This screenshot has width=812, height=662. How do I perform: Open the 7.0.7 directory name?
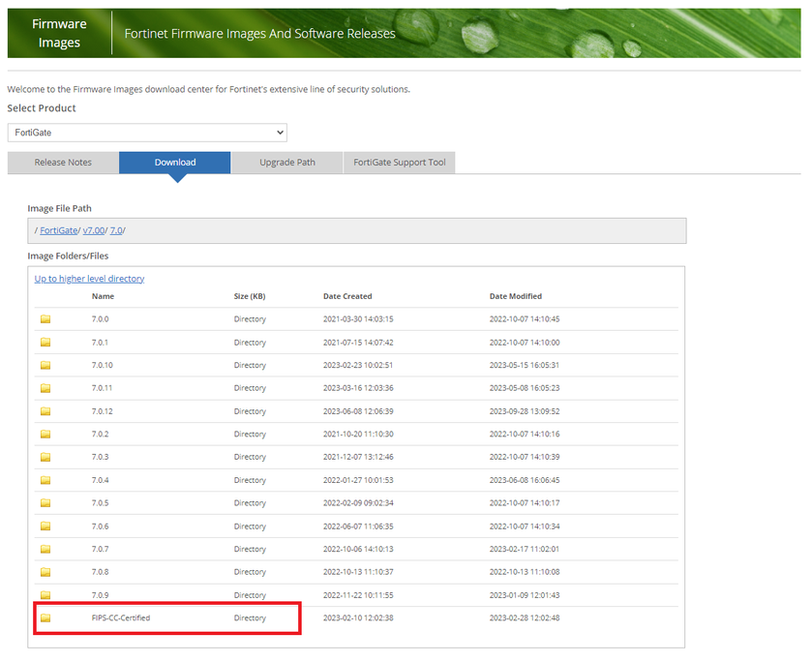tap(100, 549)
